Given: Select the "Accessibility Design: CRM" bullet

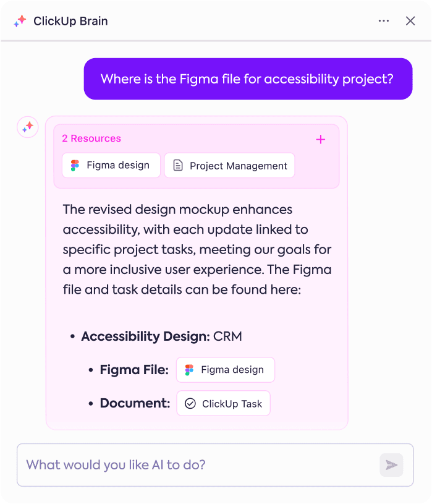Looking at the screenshot, I should [161, 336].
